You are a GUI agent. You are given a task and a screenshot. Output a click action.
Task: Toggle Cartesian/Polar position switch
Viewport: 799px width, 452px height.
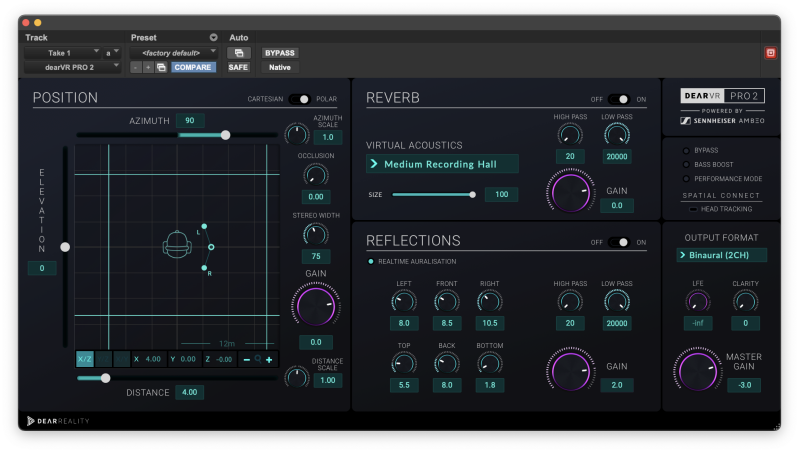point(299,100)
